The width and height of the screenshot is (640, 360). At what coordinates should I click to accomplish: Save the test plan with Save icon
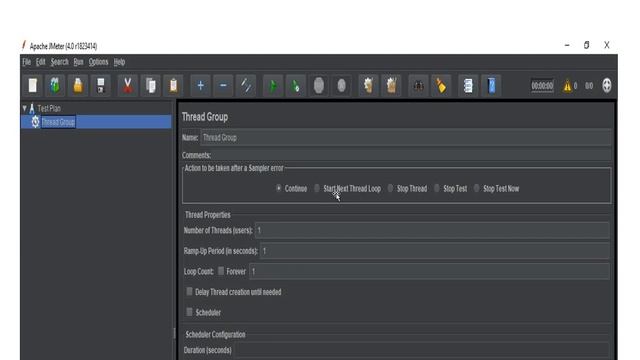pos(101,86)
